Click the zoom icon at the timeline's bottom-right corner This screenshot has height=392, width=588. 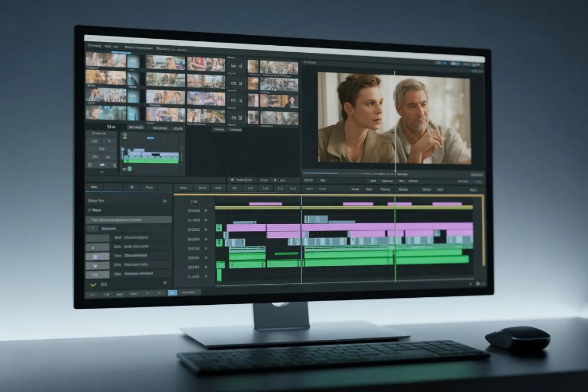point(479,284)
